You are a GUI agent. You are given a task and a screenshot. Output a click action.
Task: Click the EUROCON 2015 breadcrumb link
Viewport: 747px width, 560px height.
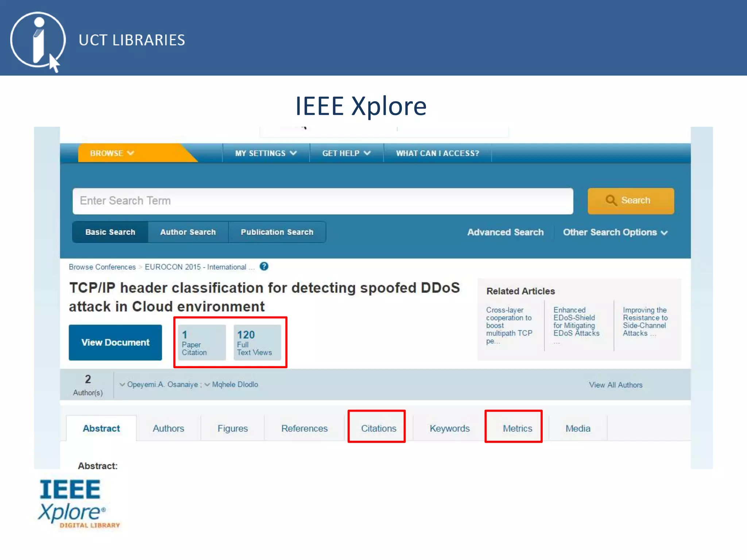coord(200,267)
